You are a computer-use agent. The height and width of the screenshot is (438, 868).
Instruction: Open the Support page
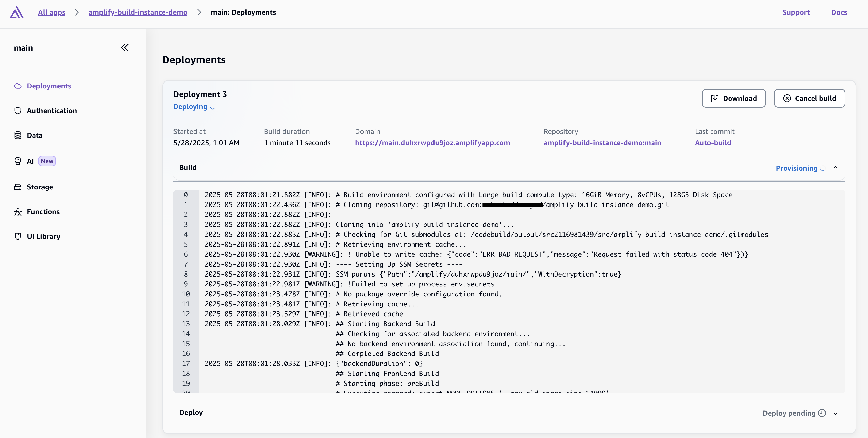coord(796,12)
